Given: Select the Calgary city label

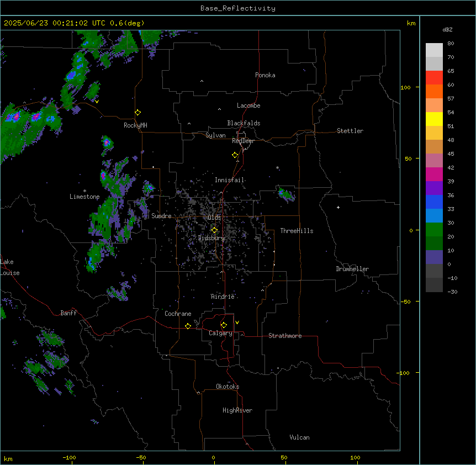Looking at the screenshot, I should pyautogui.click(x=220, y=333).
